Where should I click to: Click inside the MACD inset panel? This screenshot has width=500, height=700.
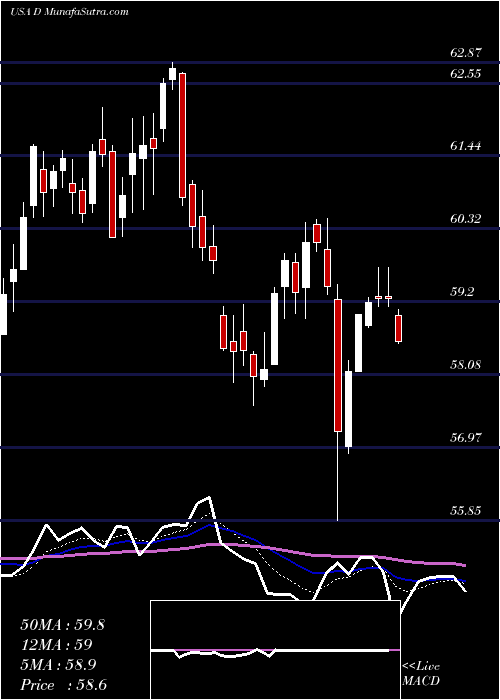275,650
